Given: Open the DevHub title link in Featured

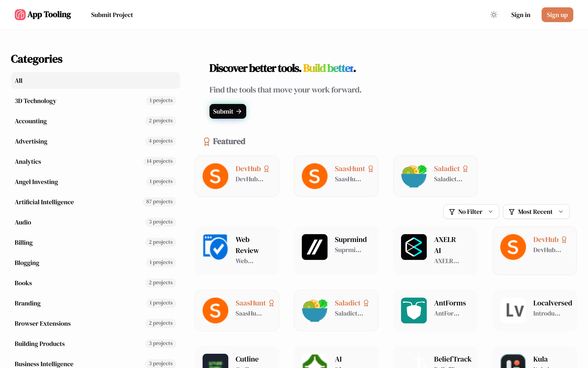Looking at the screenshot, I should pyautogui.click(x=248, y=169).
